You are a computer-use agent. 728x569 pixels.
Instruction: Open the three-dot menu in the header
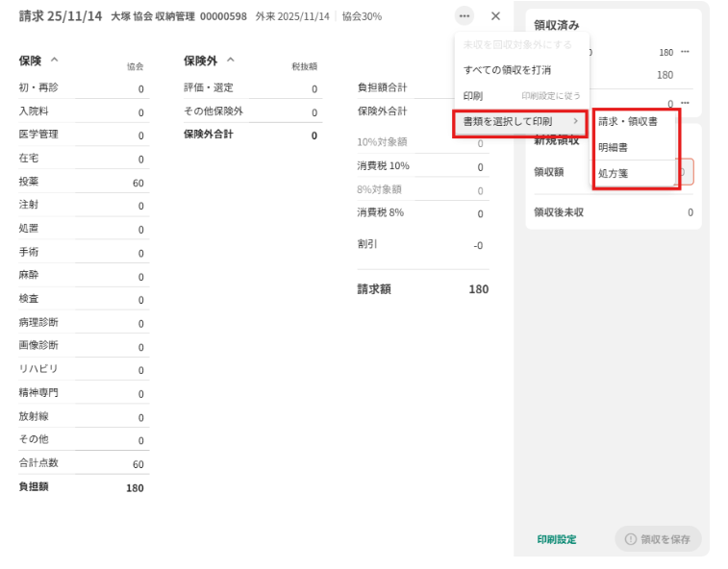point(464,16)
